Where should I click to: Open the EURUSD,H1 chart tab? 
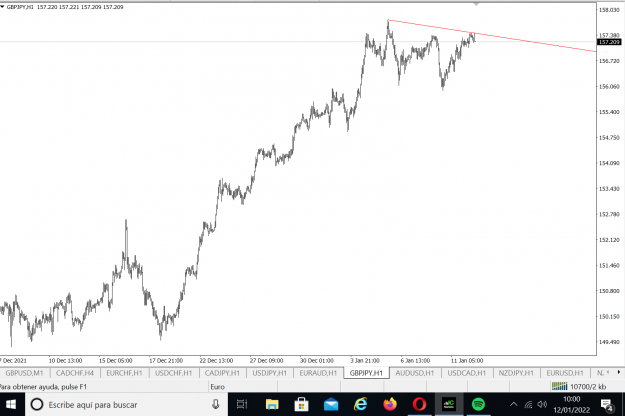565,373
